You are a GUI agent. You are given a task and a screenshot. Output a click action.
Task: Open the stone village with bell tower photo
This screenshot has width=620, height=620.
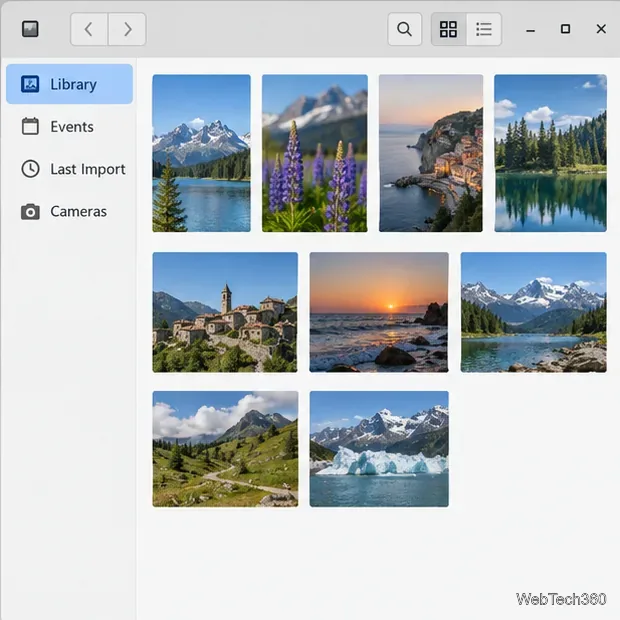pos(225,312)
